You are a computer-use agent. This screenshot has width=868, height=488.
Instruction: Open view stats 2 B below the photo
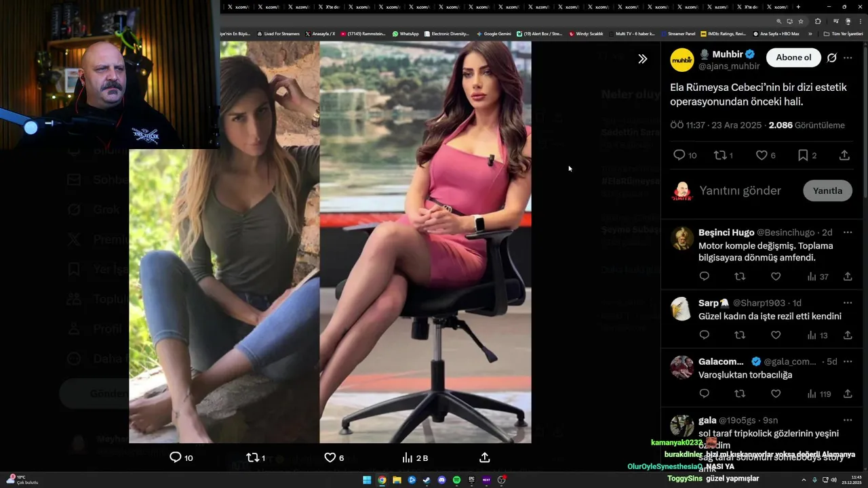click(415, 457)
